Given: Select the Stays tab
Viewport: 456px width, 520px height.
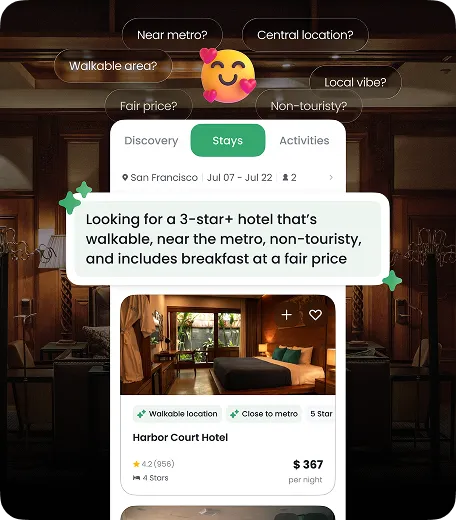Looking at the screenshot, I should coord(228,140).
